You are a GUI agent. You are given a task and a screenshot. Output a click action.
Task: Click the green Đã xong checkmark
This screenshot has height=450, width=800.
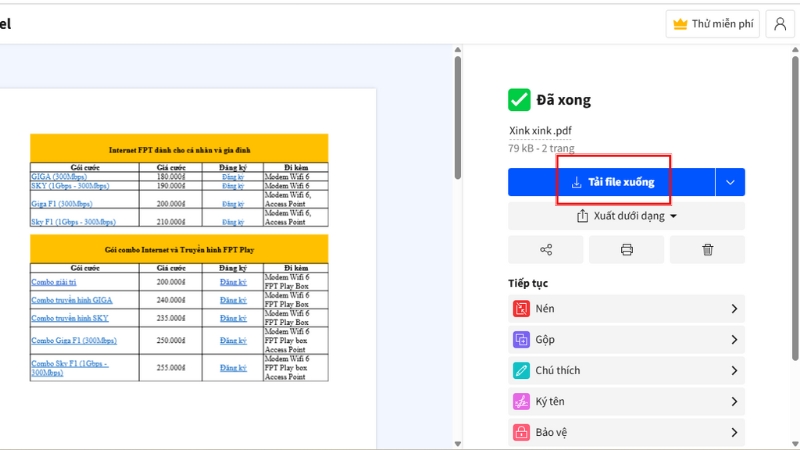coord(519,99)
